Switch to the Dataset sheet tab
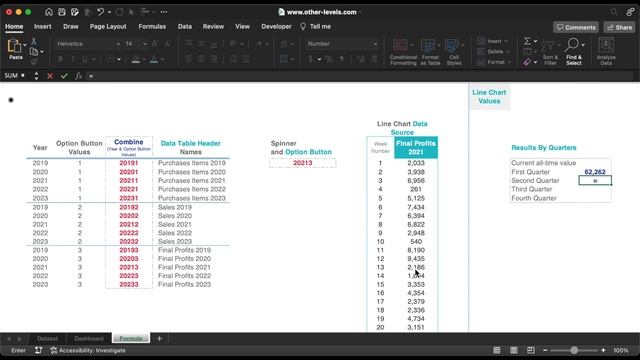 click(x=47, y=338)
